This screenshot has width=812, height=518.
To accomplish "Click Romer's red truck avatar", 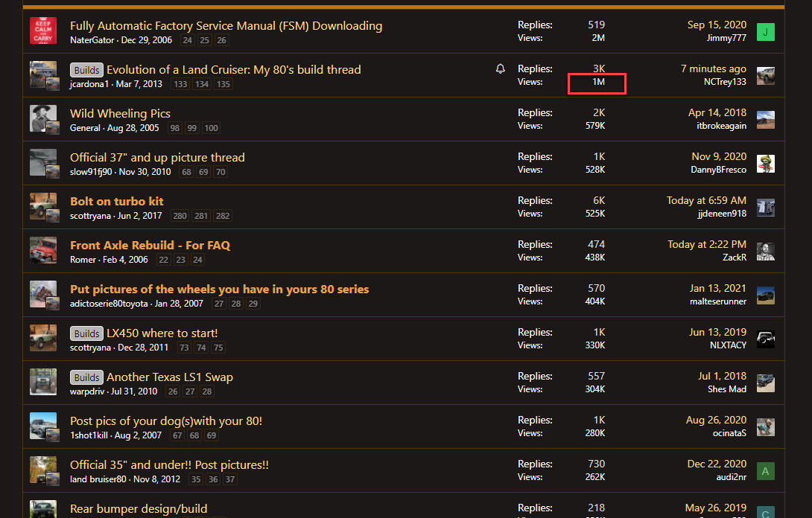I will 43,251.
